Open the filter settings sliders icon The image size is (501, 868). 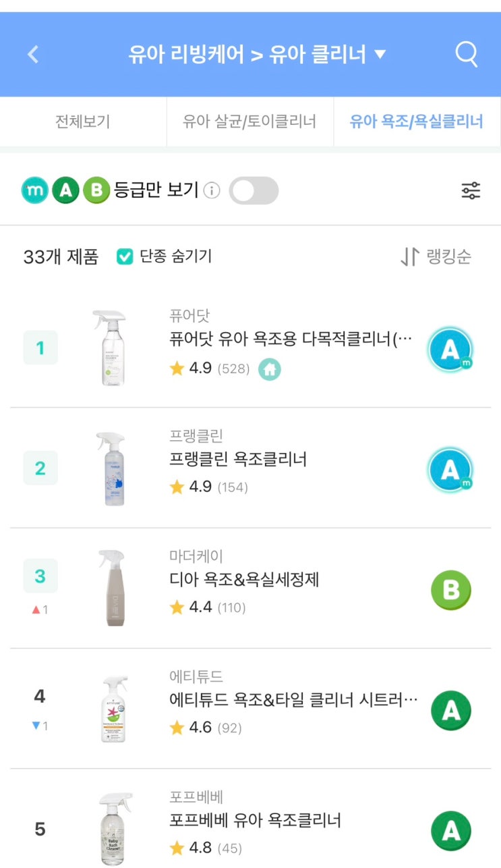(x=471, y=191)
